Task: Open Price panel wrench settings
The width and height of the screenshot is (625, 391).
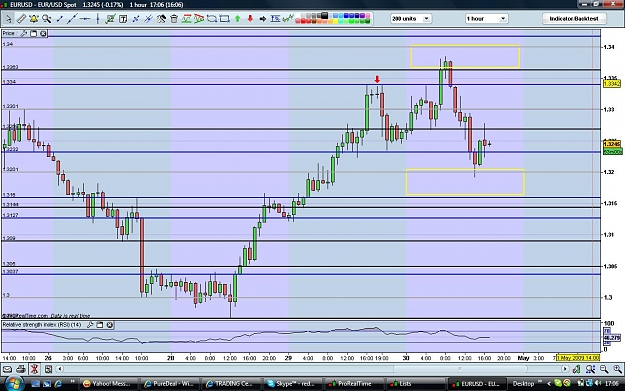Action: click(x=24, y=33)
